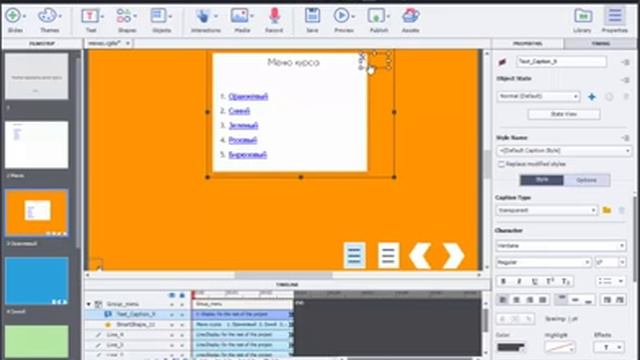Click the Publish toolbar icon
The image size is (640, 360).
tap(376, 16)
